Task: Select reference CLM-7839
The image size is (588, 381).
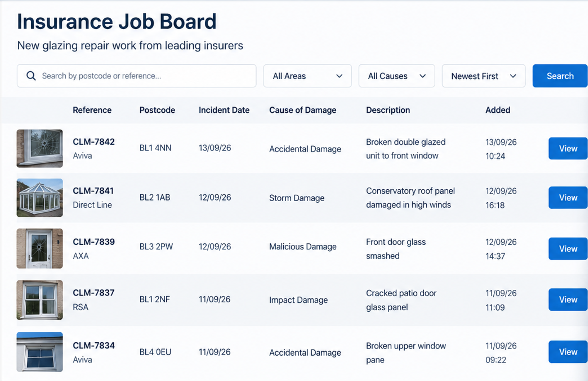Action: pos(94,242)
